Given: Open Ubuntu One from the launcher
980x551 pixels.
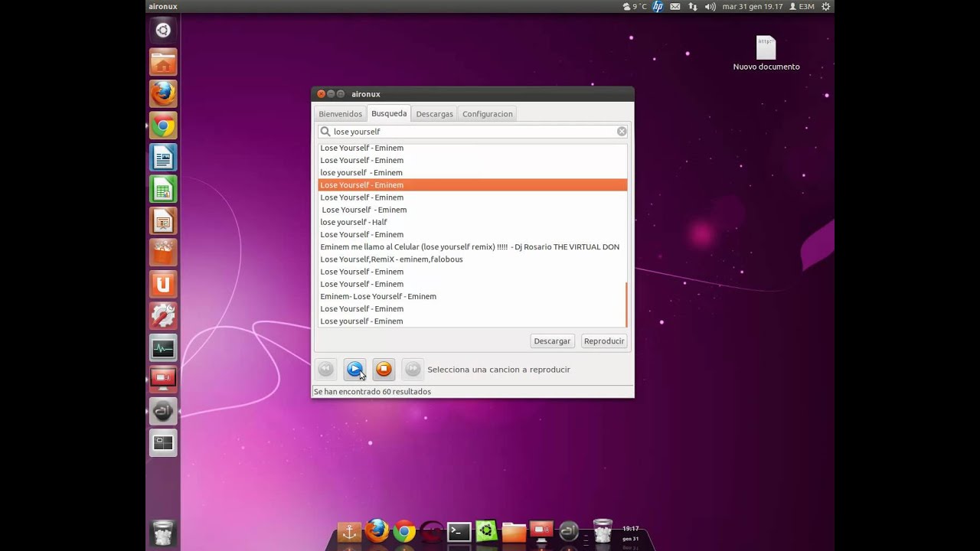Looking at the screenshot, I should (x=163, y=285).
